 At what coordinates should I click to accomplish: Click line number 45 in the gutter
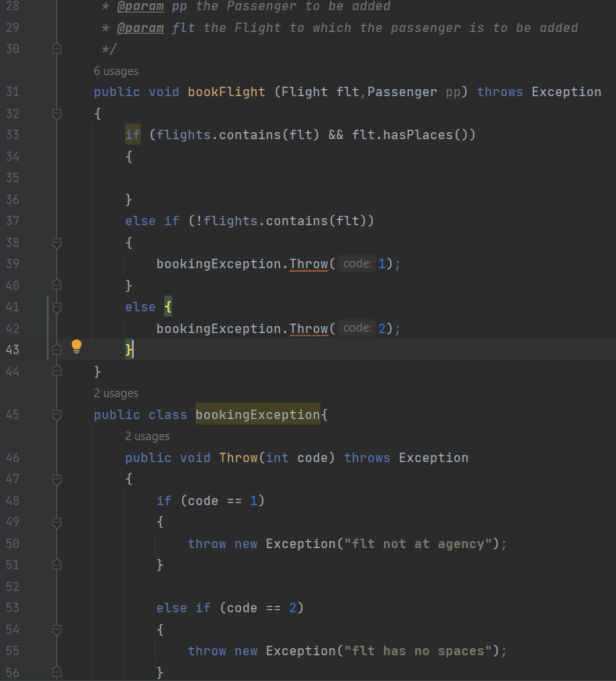(13, 414)
